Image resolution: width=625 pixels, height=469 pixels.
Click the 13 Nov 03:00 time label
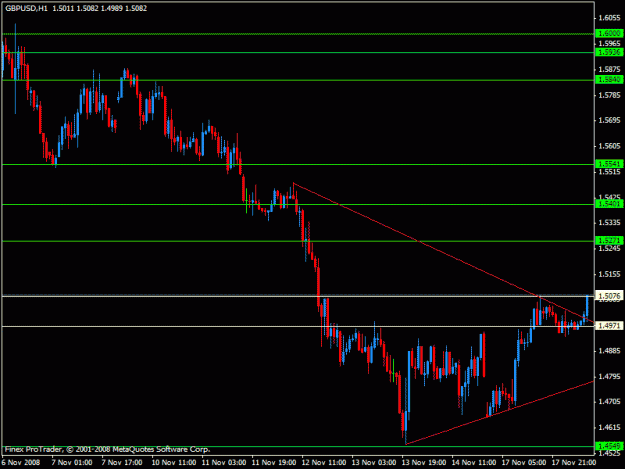click(374, 462)
